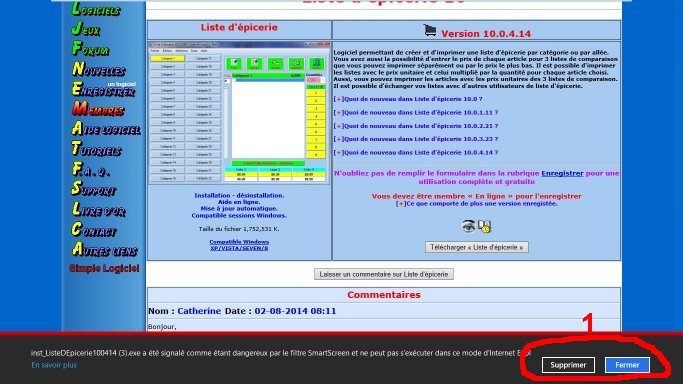
Task: Open Compatible Windows XP/VISTA/SEVEN/8 link
Action: pyautogui.click(x=239, y=245)
